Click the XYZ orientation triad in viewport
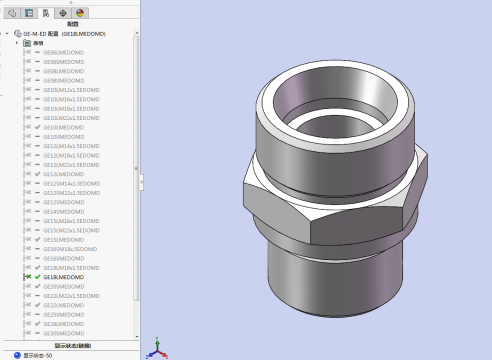 click(x=157, y=349)
